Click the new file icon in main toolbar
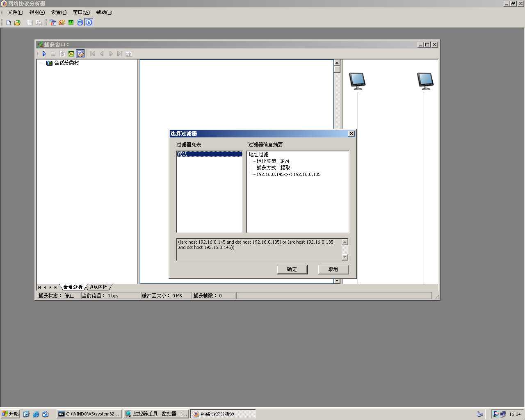 click(x=9, y=23)
